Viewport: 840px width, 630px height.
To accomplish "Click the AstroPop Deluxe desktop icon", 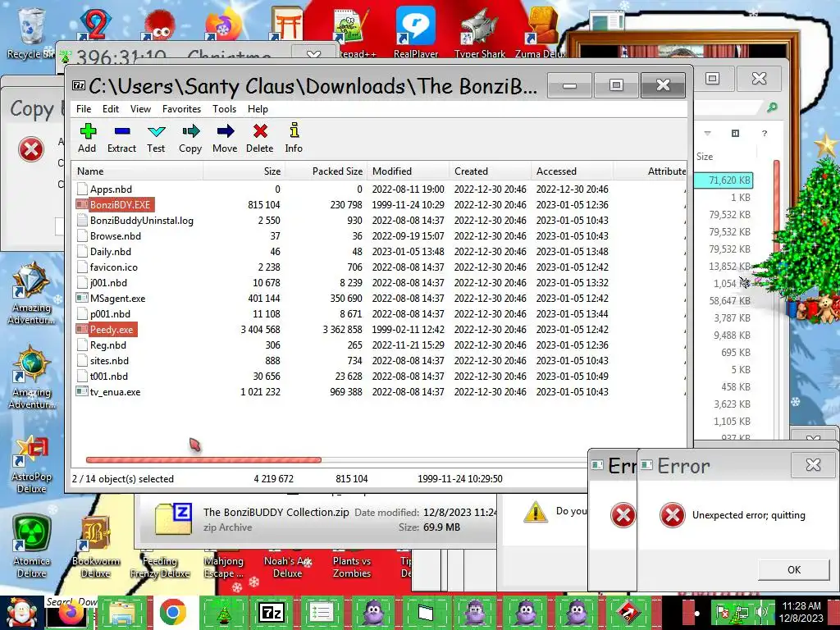I will (x=32, y=464).
